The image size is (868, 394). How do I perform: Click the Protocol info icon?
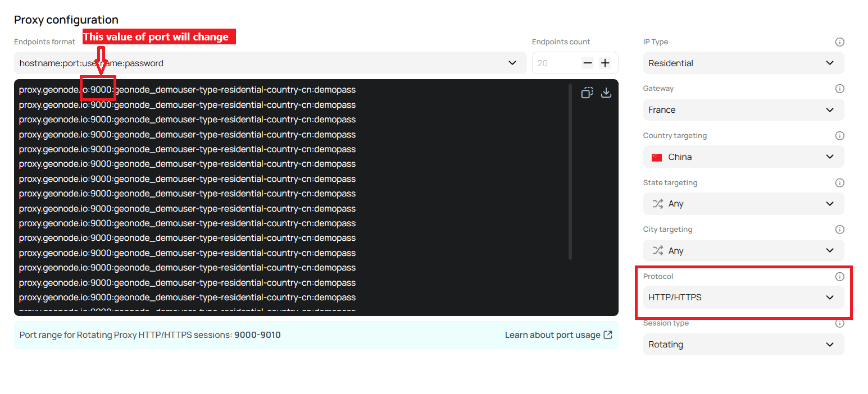839,276
